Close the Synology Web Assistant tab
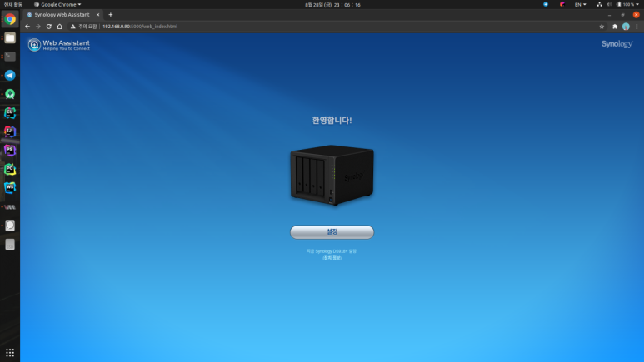The image size is (644, 362). tap(97, 15)
